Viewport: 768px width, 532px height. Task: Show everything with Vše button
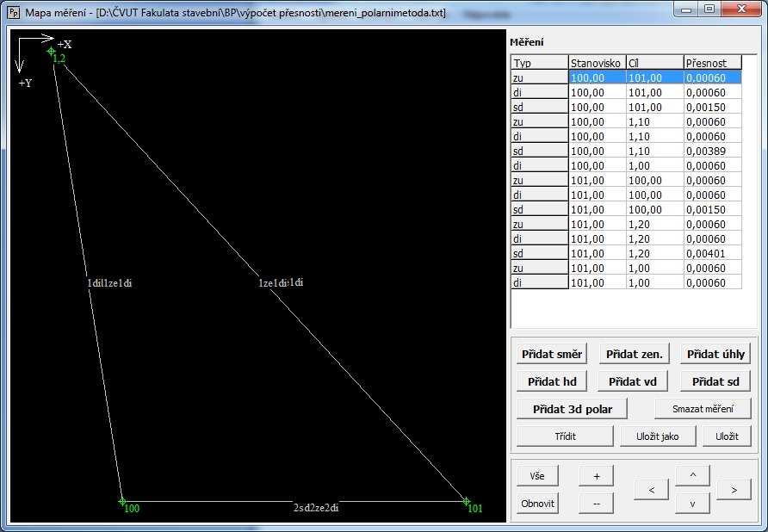tap(537, 476)
